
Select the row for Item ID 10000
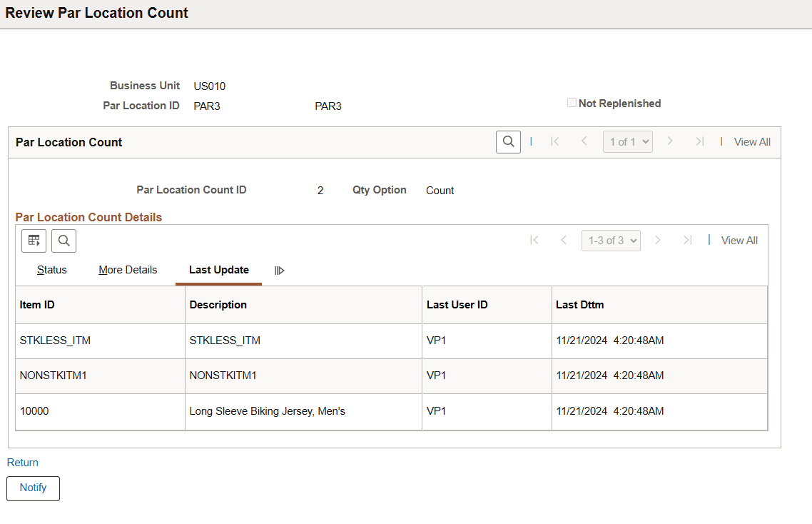tap(34, 412)
